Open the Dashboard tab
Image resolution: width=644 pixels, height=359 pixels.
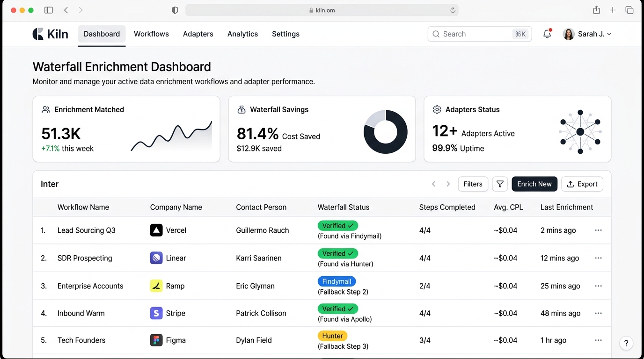[x=102, y=34]
